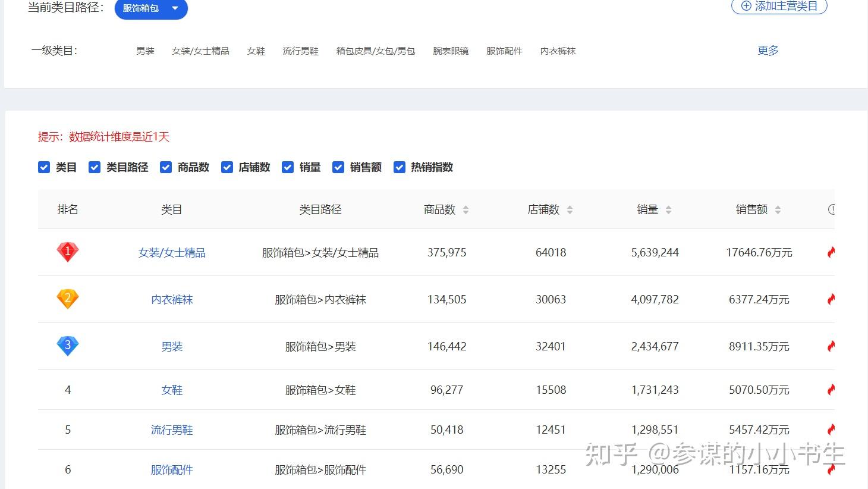The height and width of the screenshot is (489, 868).
Task: Open the 男装 category link in table
Action: tap(172, 347)
